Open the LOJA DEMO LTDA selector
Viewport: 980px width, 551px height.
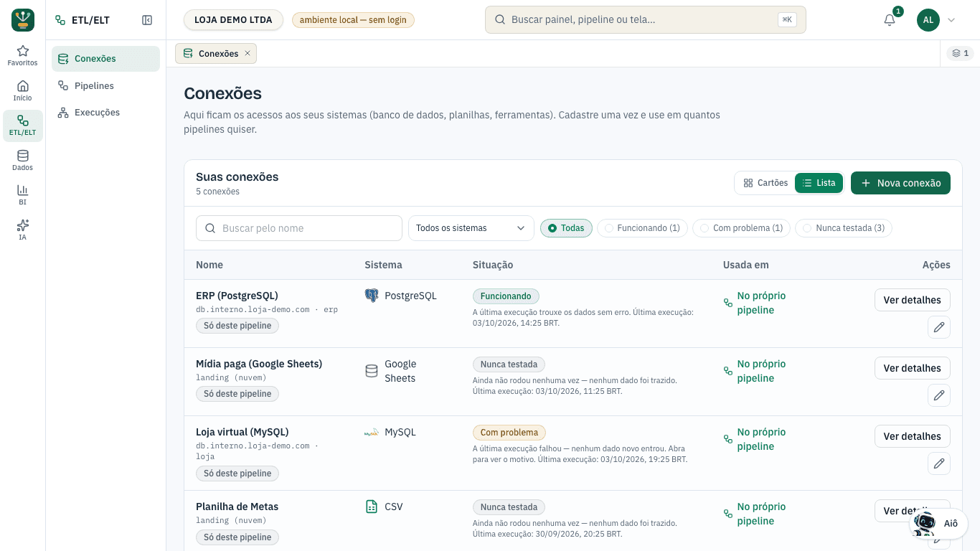[233, 20]
